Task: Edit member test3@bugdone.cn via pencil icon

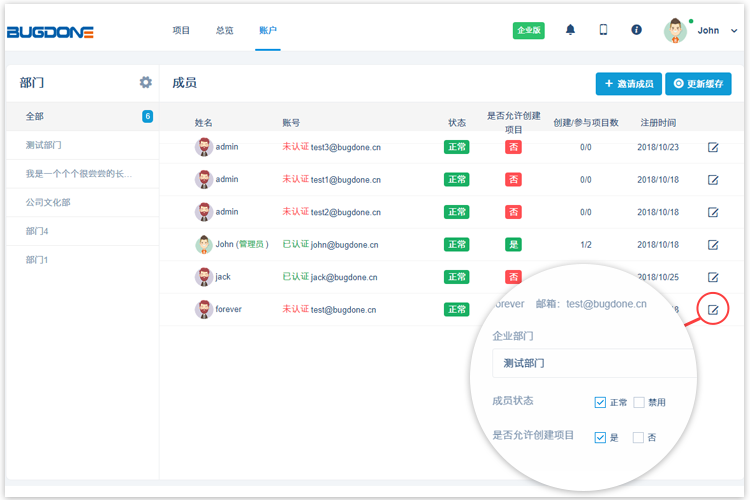Action: pos(713,147)
